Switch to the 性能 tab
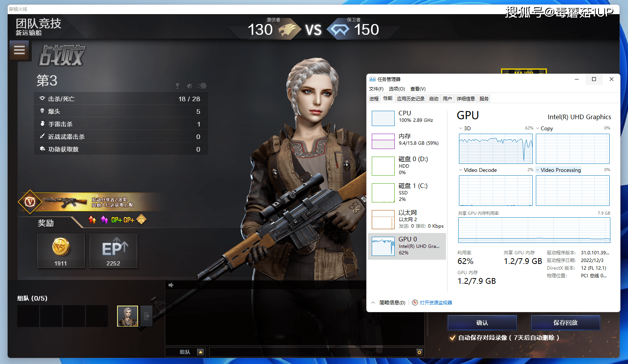The height and width of the screenshot is (364, 628). [x=388, y=99]
